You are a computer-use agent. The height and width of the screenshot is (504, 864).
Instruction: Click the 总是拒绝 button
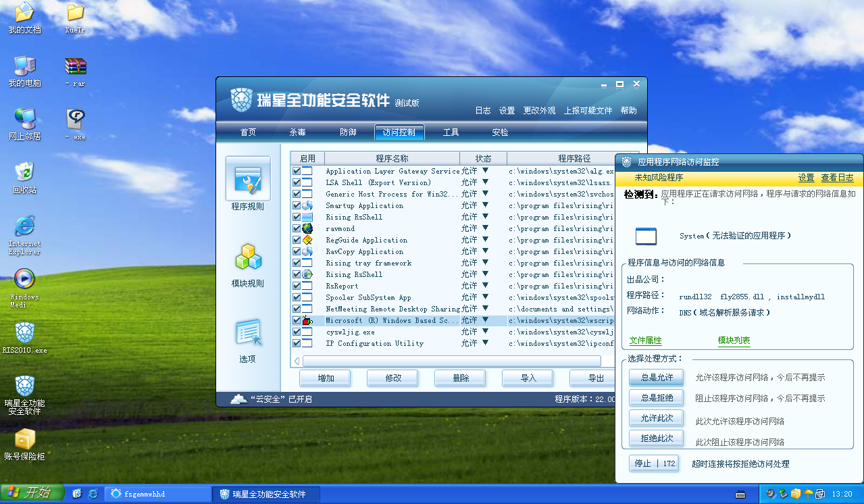[656, 397]
